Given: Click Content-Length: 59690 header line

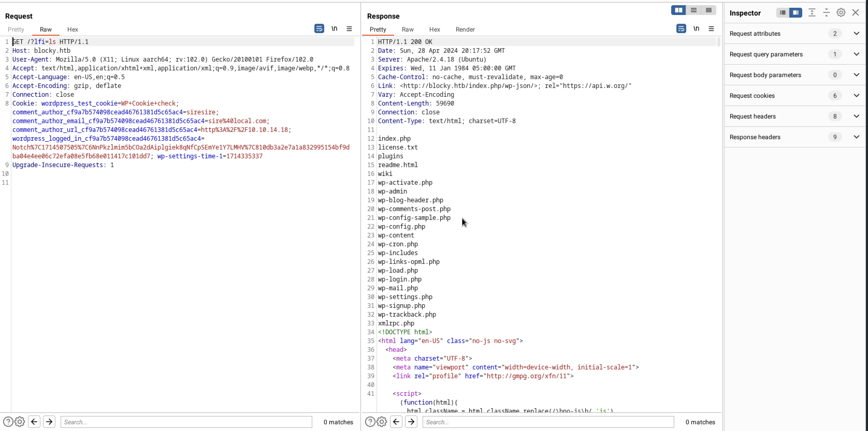Looking at the screenshot, I should tap(416, 103).
